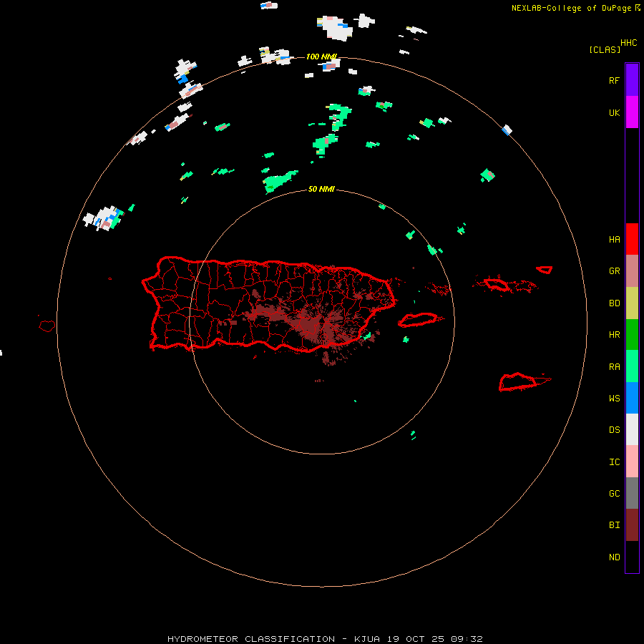Viewport: 644px width, 644px height.
Task: Click the RF legend label
Action: click(x=614, y=81)
